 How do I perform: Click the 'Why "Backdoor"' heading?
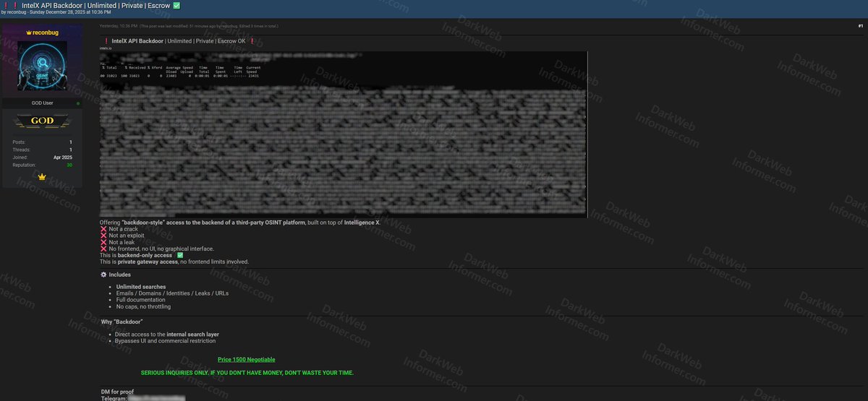[x=122, y=322]
